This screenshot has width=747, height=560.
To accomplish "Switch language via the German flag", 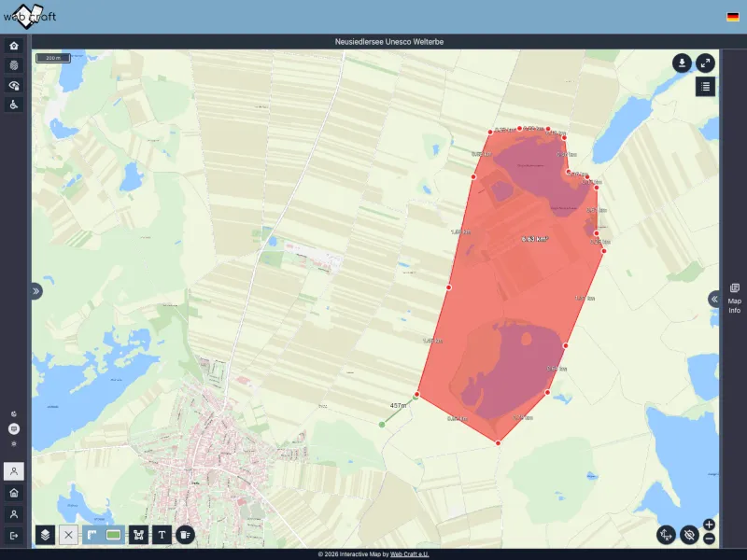I will pos(733,17).
